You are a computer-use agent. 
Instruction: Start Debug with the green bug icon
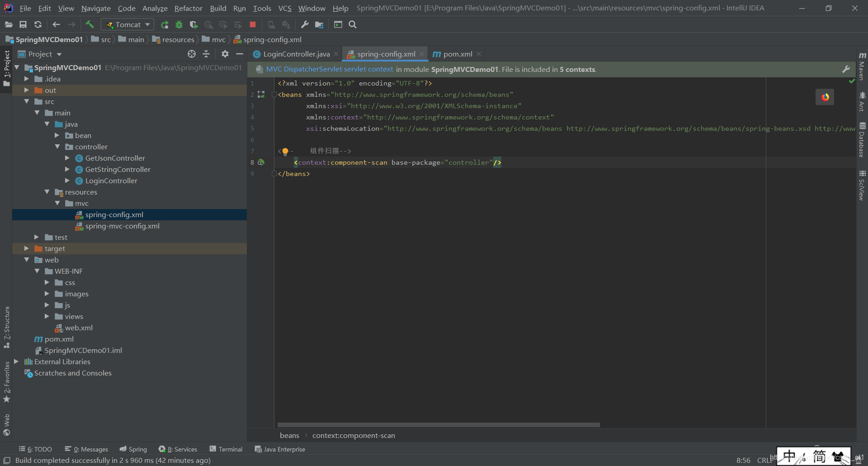click(x=179, y=25)
